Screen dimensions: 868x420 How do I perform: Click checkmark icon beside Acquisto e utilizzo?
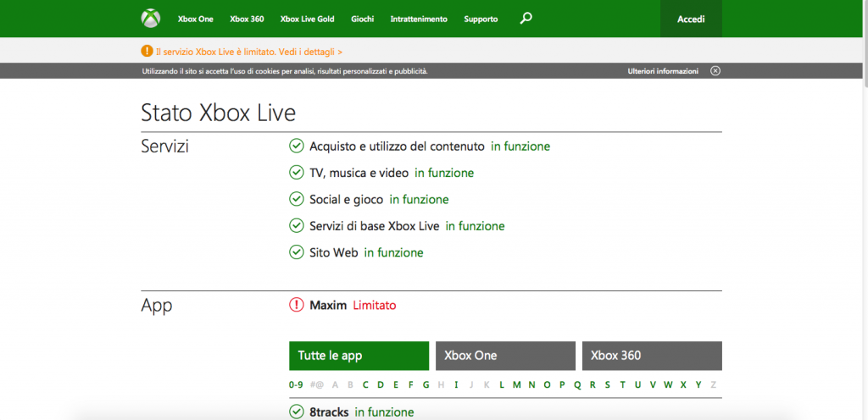point(297,146)
